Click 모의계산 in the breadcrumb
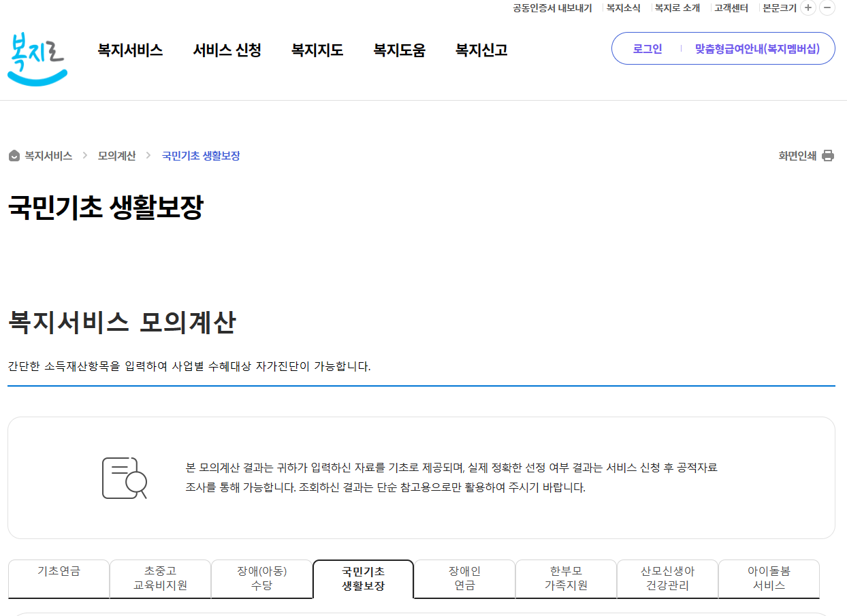 point(116,155)
